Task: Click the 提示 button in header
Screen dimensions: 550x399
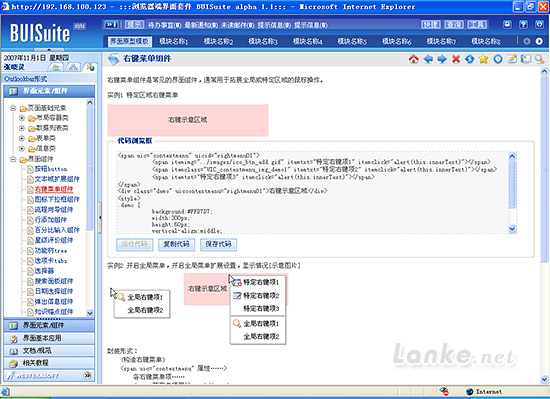Action: [134, 25]
